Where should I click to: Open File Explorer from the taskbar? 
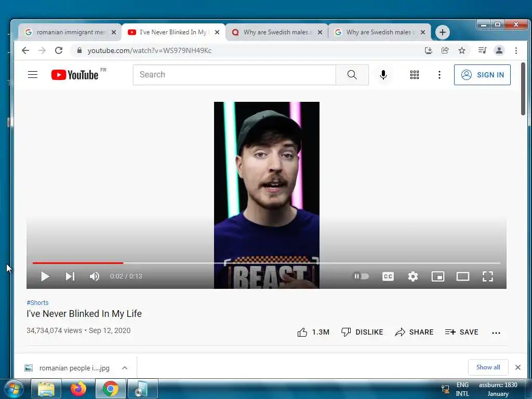click(x=46, y=389)
